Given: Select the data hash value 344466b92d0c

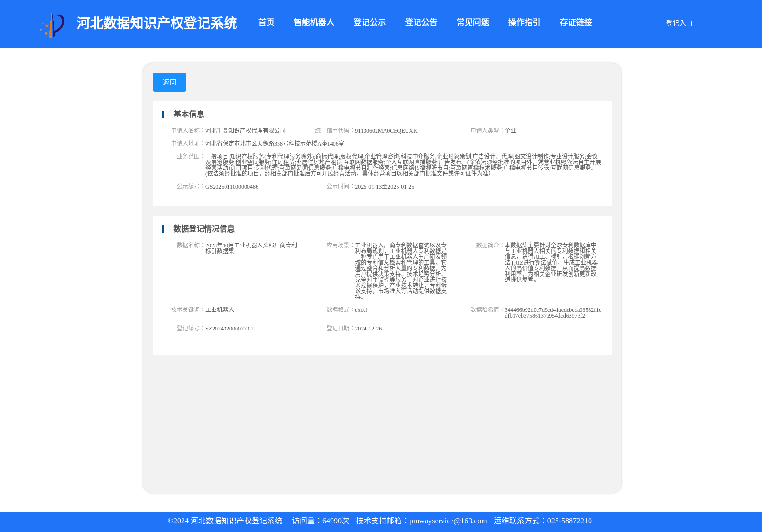Looking at the screenshot, I should [x=553, y=313].
